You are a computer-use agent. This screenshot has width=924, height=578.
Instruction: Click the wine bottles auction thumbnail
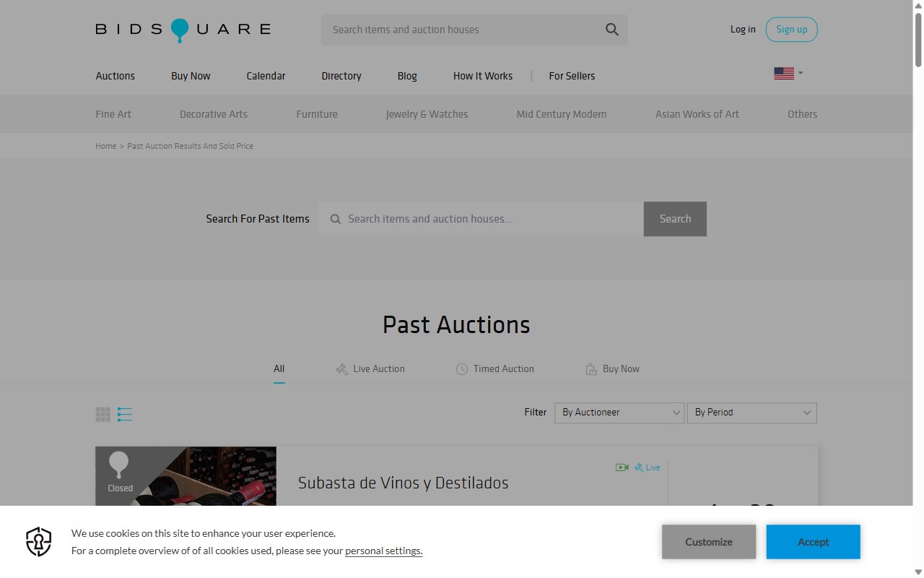point(186,476)
